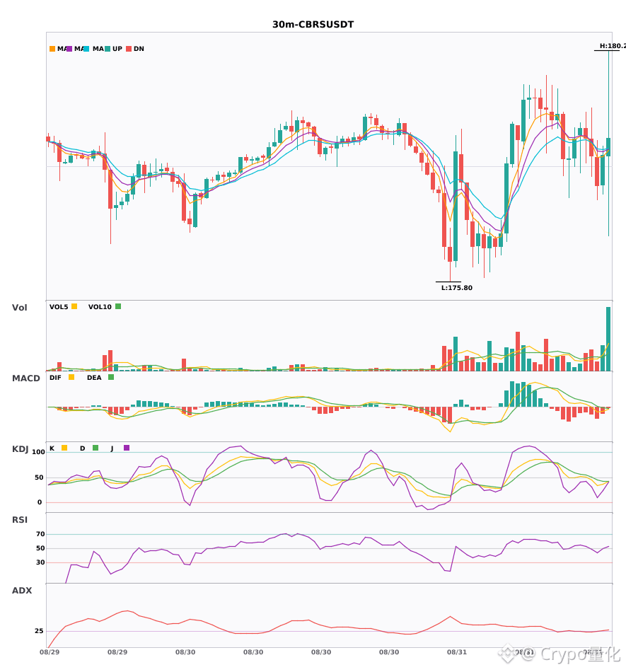The height and width of the screenshot is (672, 626).
Task: Click the DN legend text
Action: (x=139, y=49)
